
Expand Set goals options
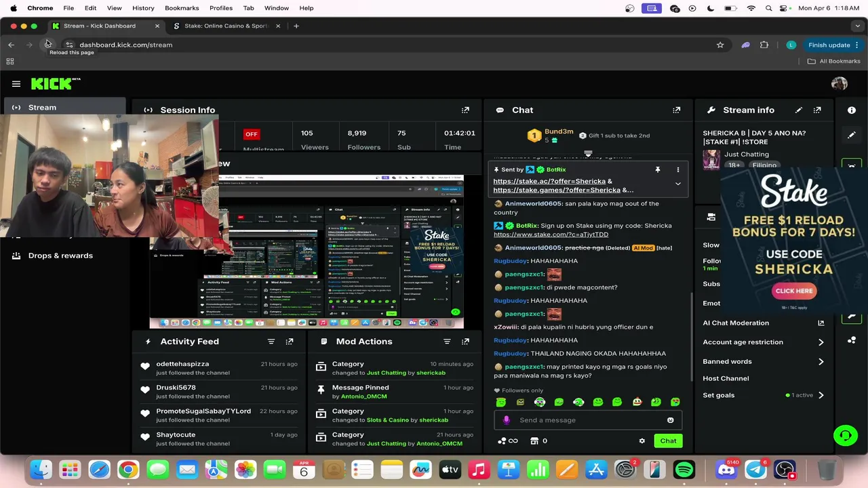tap(821, 395)
